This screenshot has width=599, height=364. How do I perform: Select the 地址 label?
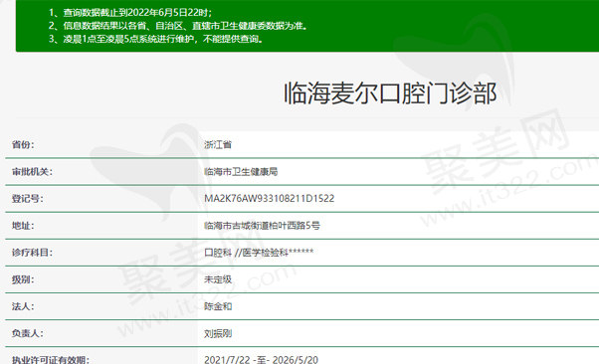click(23, 226)
